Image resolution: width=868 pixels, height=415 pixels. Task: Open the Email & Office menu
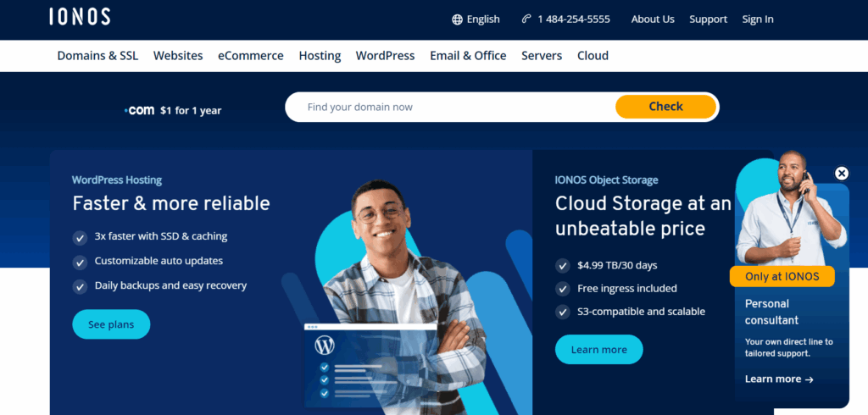click(x=468, y=56)
